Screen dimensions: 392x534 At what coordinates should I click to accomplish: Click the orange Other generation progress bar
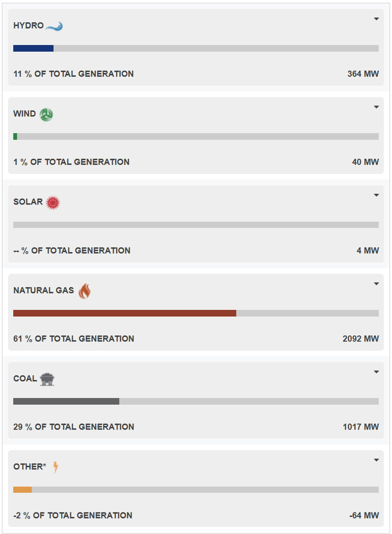pyautogui.click(x=22, y=490)
